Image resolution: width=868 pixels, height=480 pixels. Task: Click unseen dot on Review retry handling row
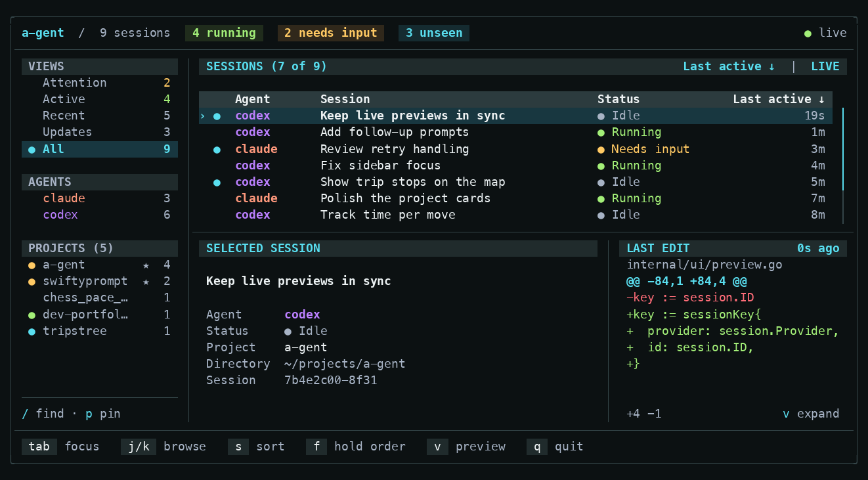217,150
